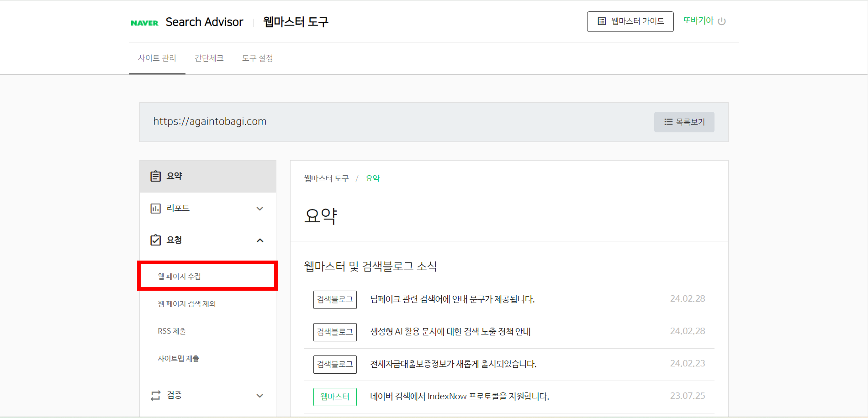Open the 딥페이크 검색블로그 news item
868x418 pixels.
[452, 299]
